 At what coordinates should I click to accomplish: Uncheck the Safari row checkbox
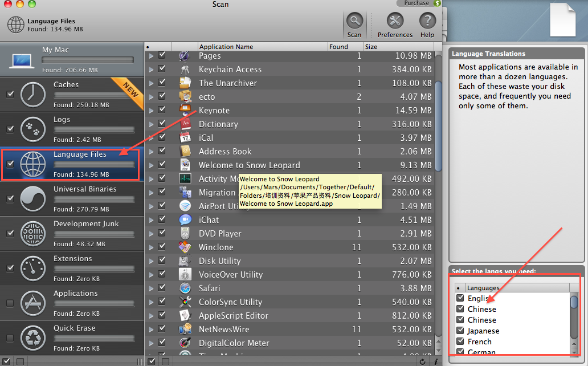[x=162, y=287]
